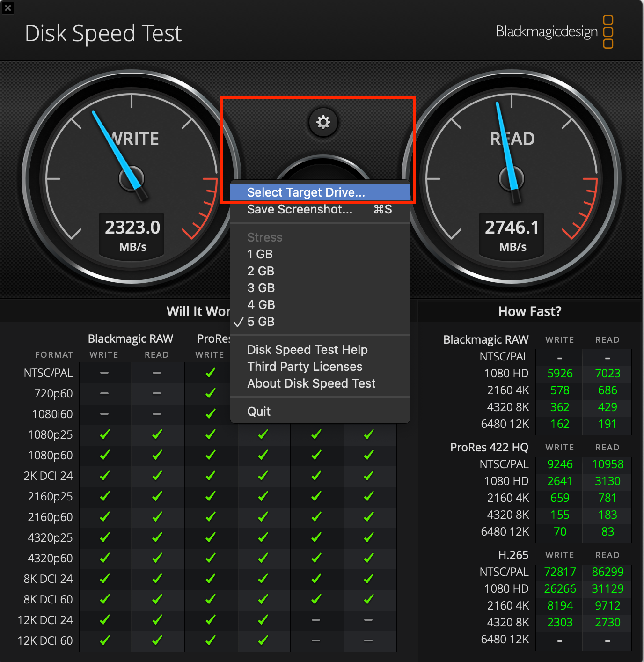Viewport: 644px width, 662px height.
Task: Set stress size to 3 GB
Action: (320, 288)
